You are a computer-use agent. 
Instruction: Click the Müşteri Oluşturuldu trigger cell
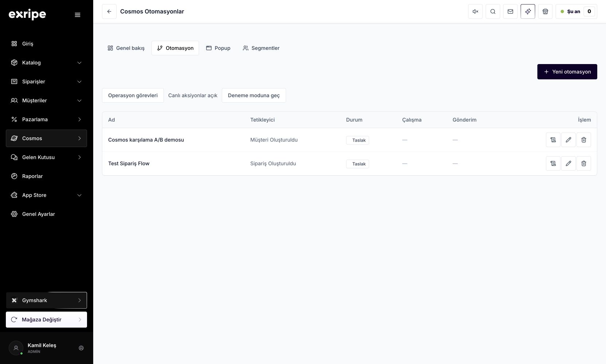274,140
